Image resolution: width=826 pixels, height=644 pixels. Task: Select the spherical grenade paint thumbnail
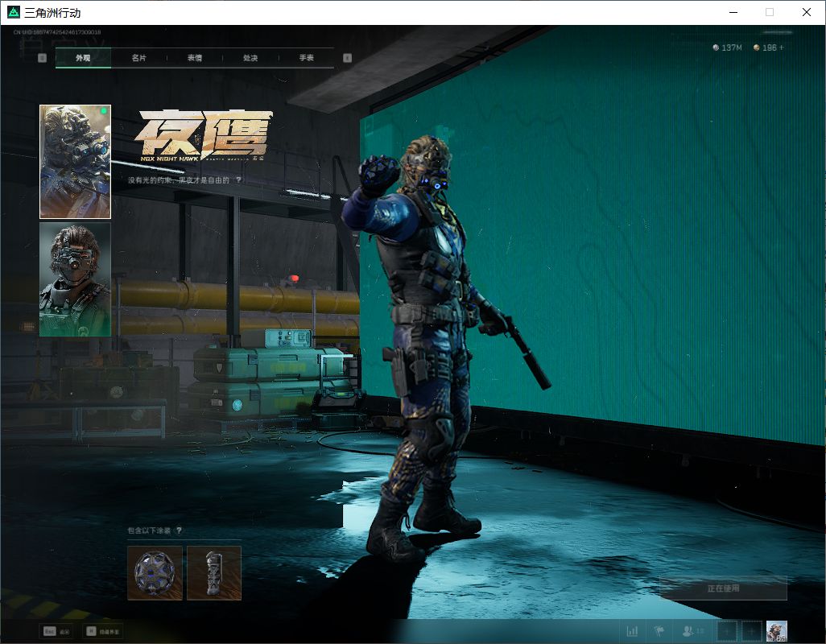[x=155, y=573]
